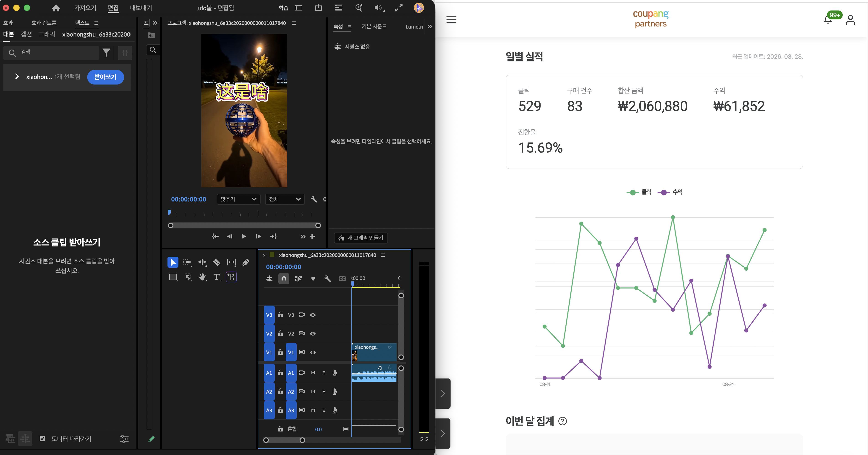
Task: Select the Selection (arrow) tool
Action: (173, 262)
